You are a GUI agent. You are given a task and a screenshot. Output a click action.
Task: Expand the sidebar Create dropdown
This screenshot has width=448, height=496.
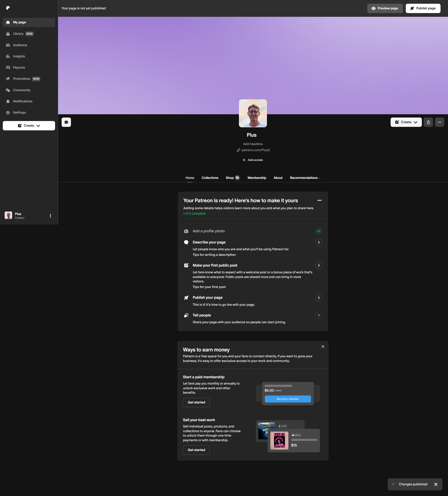29,126
